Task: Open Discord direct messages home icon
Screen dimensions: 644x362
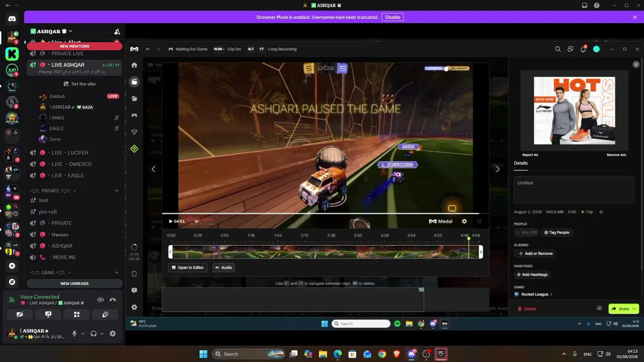Action: (12, 19)
